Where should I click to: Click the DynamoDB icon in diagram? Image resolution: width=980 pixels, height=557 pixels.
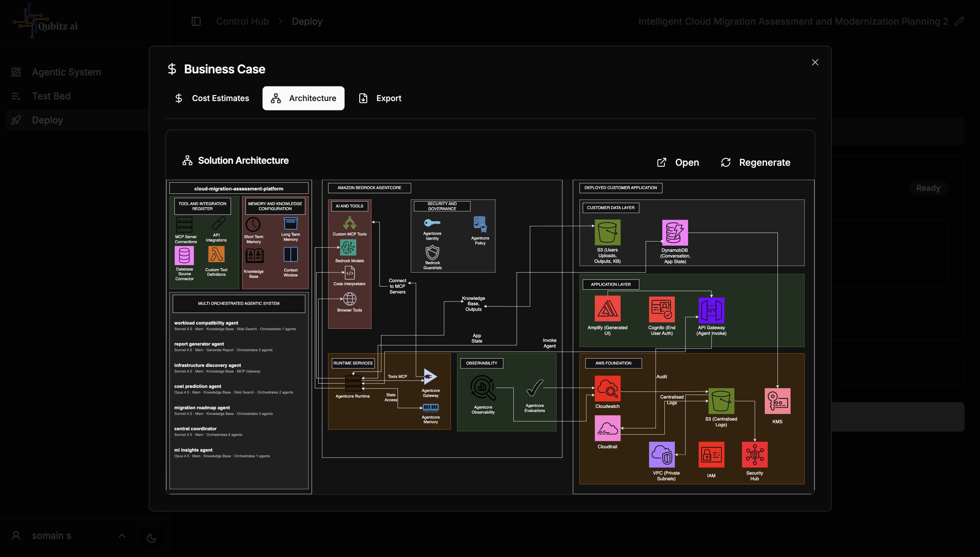point(675,232)
